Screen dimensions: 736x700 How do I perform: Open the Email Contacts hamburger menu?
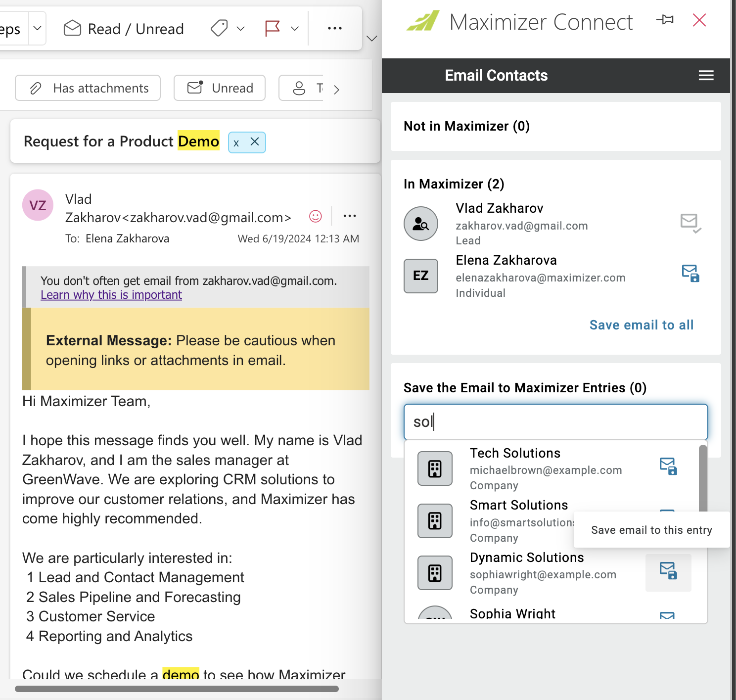pyautogui.click(x=706, y=75)
